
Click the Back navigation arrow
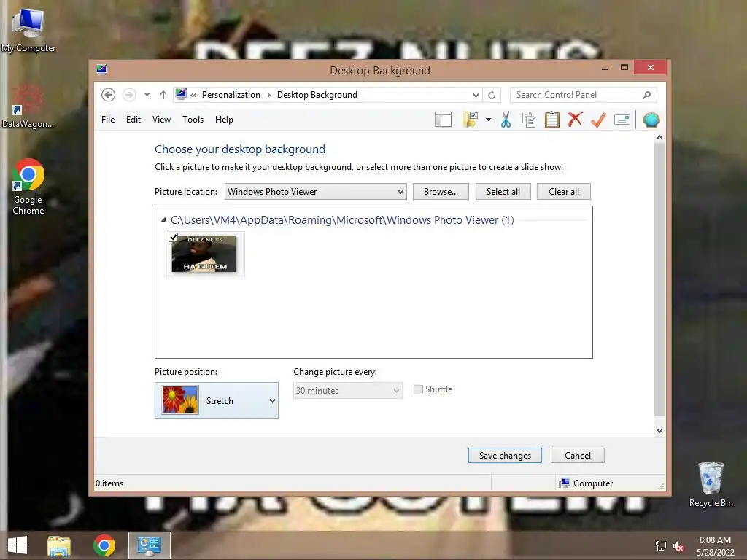pyautogui.click(x=108, y=95)
